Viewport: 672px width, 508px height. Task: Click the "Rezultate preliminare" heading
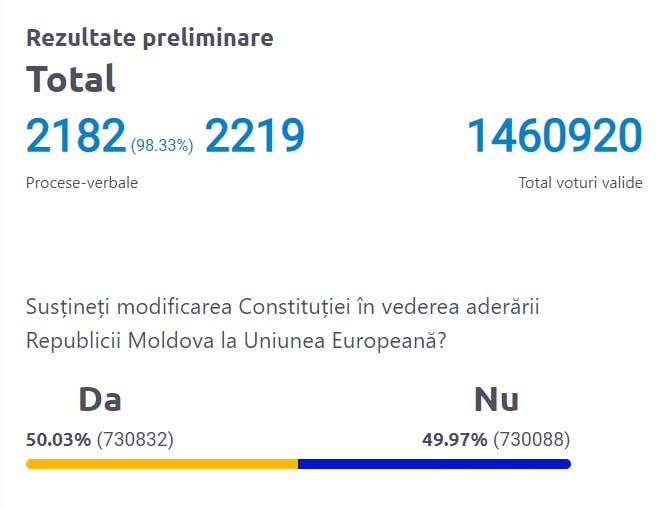pyautogui.click(x=149, y=39)
